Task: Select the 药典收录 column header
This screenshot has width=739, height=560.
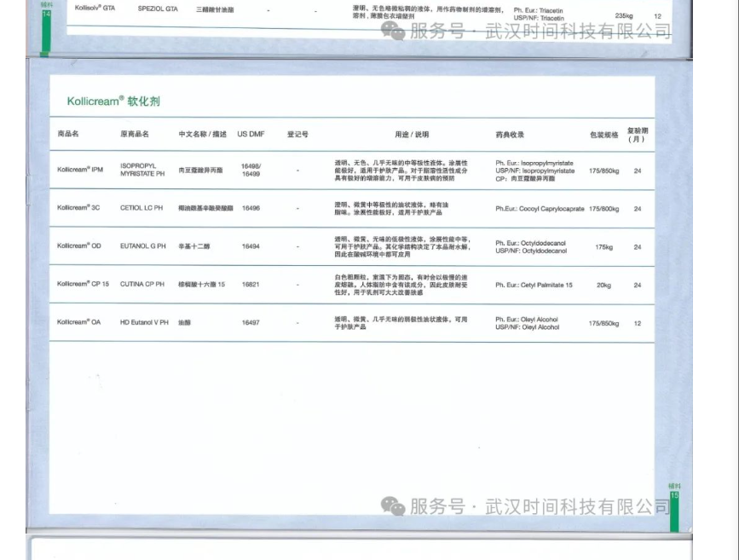Action: coord(510,135)
